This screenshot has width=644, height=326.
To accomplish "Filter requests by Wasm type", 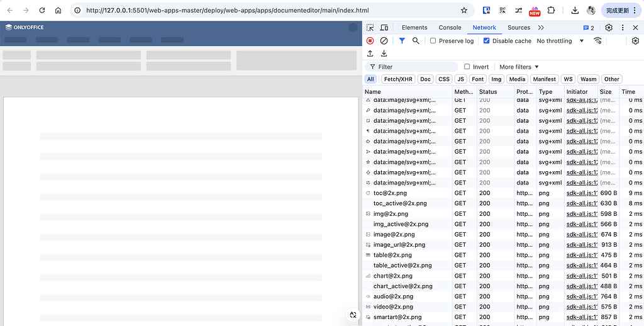I will tap(588, 79).
